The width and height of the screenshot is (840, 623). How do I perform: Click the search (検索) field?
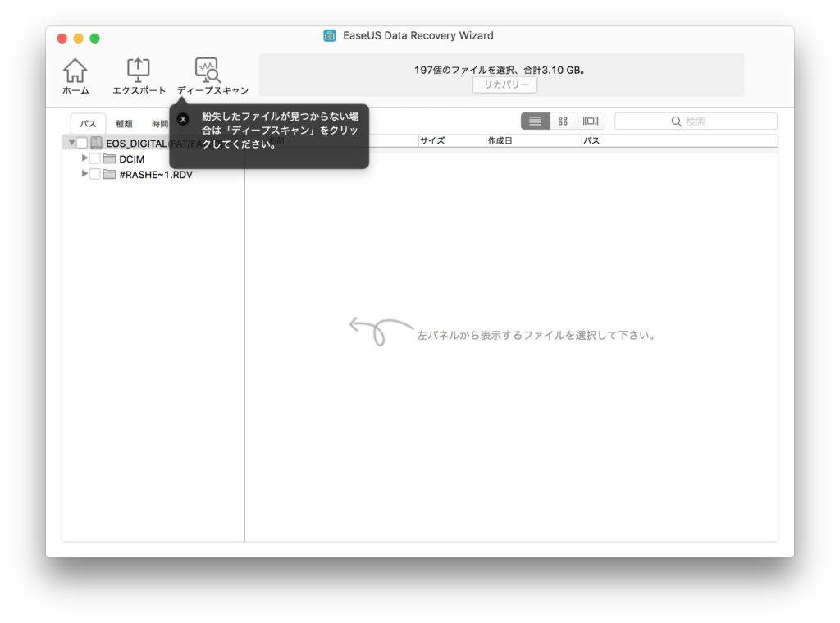pyautogui.click(x=696, y=121)
